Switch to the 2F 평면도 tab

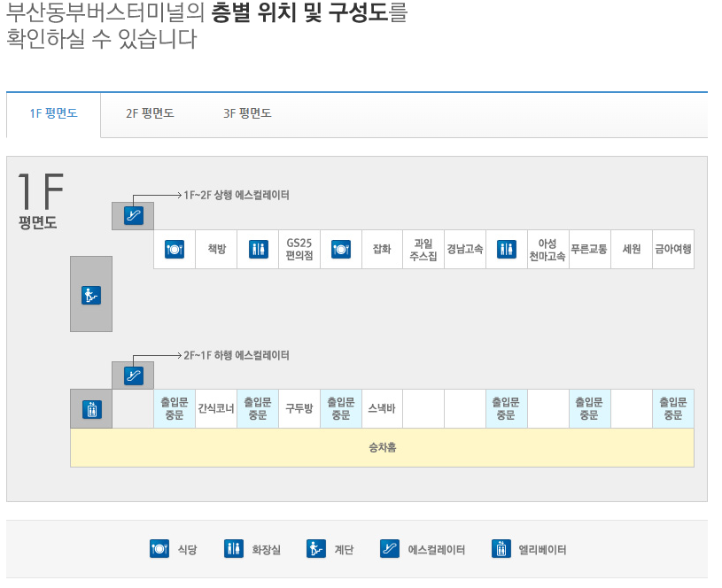(150, 113)
